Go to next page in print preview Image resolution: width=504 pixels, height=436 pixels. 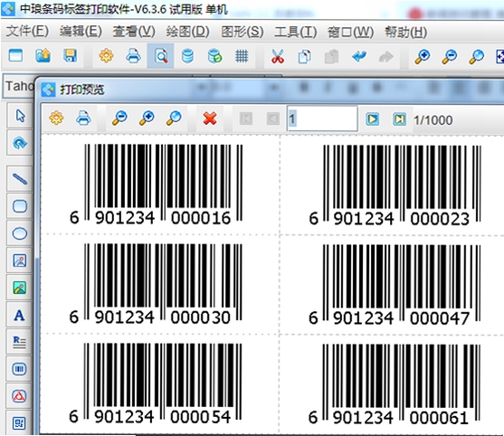(x=372, y=119)
